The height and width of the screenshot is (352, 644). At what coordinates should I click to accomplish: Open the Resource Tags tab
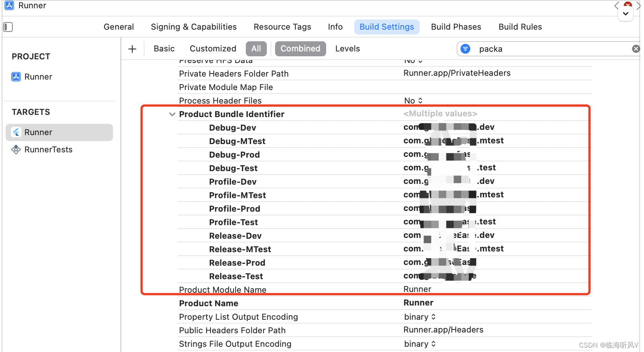coord(282,27)
